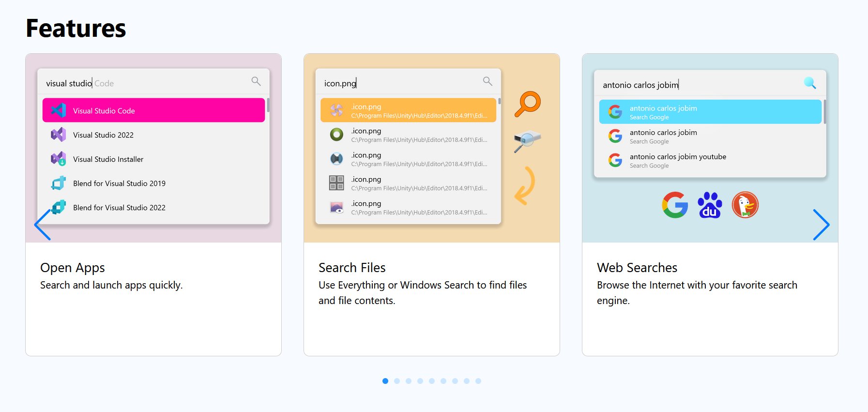Screen dimensions: 868x412
Task: Select the sixth carousel pagination dot
Action: coord(443,381)
